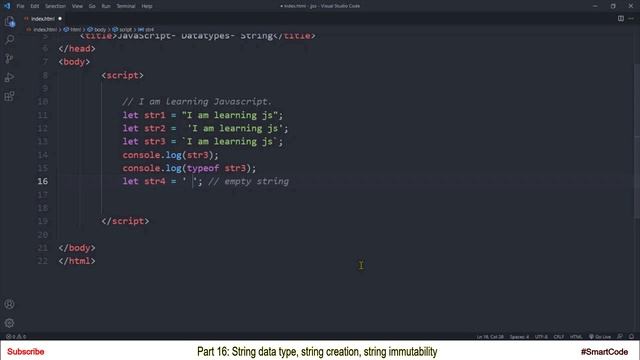Open the Run menu
Screen dimensions: 640x360
[106, 6]
